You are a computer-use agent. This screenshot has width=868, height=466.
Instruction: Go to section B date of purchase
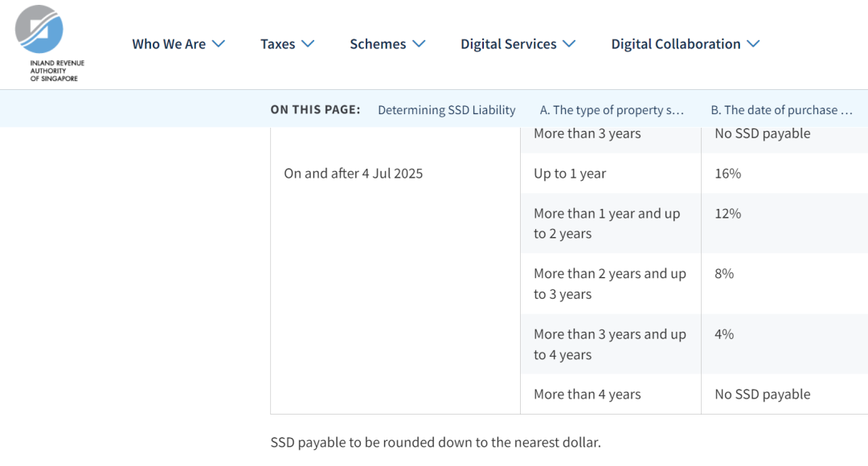[x=782, y=109]
